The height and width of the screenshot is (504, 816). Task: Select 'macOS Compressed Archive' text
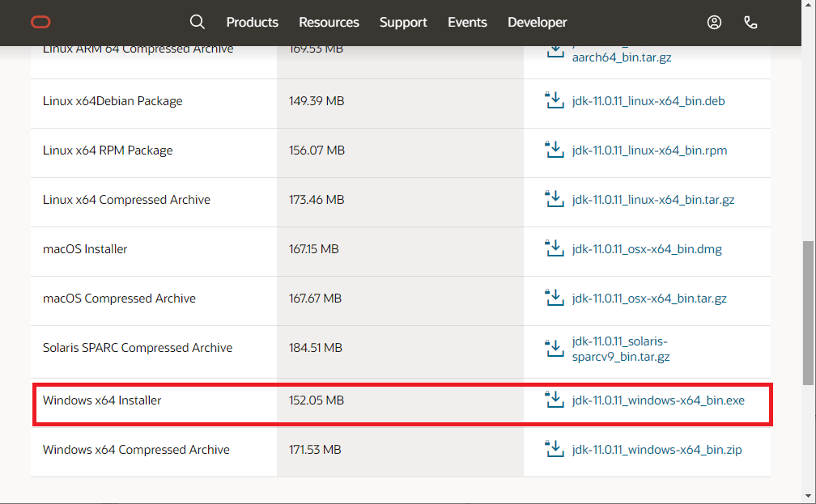click(x=119, y=299)
